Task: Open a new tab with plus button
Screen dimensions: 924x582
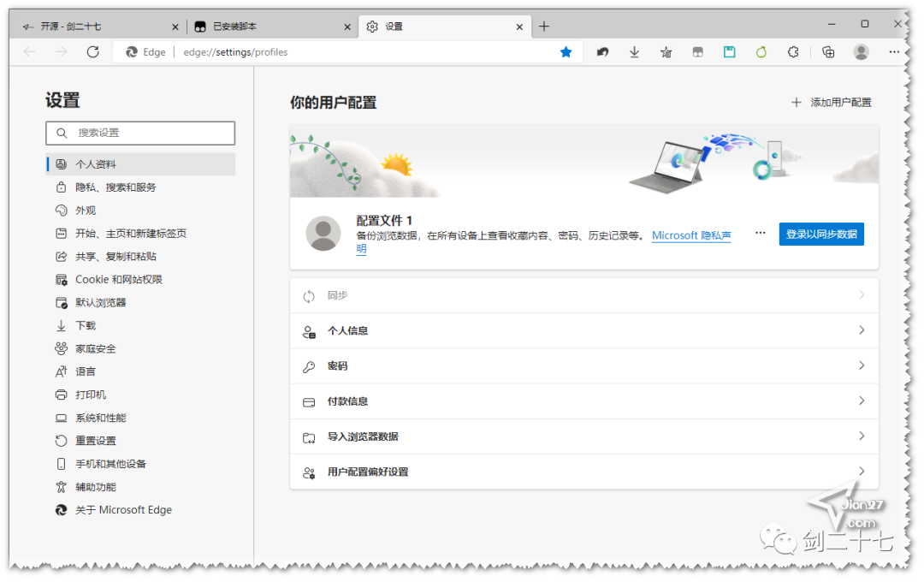Action: point(544,27)
